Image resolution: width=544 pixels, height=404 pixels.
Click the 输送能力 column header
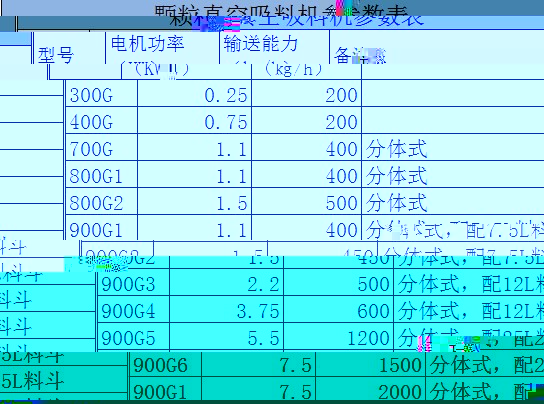coord(274,48)
